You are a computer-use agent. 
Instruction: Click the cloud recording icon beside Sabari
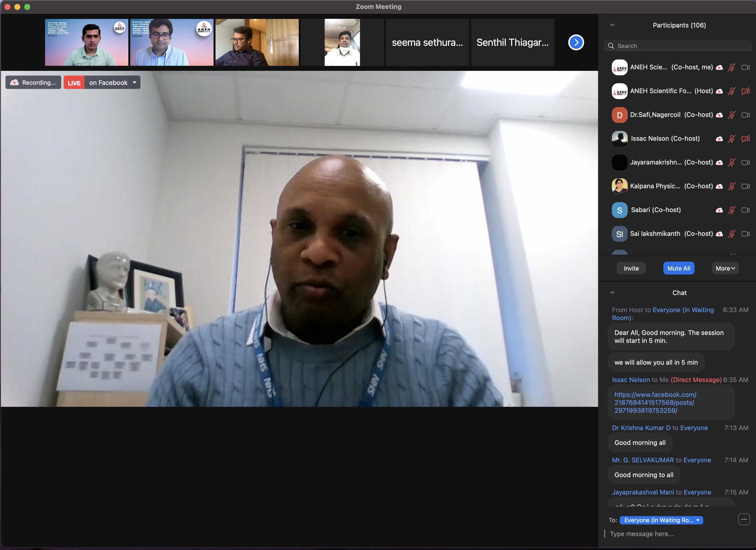(x=719, y=210)
